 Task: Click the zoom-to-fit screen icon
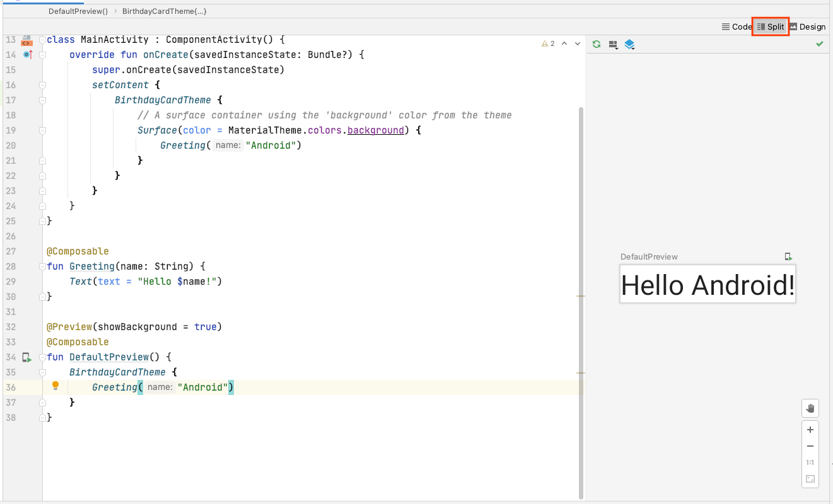(810, 479)
